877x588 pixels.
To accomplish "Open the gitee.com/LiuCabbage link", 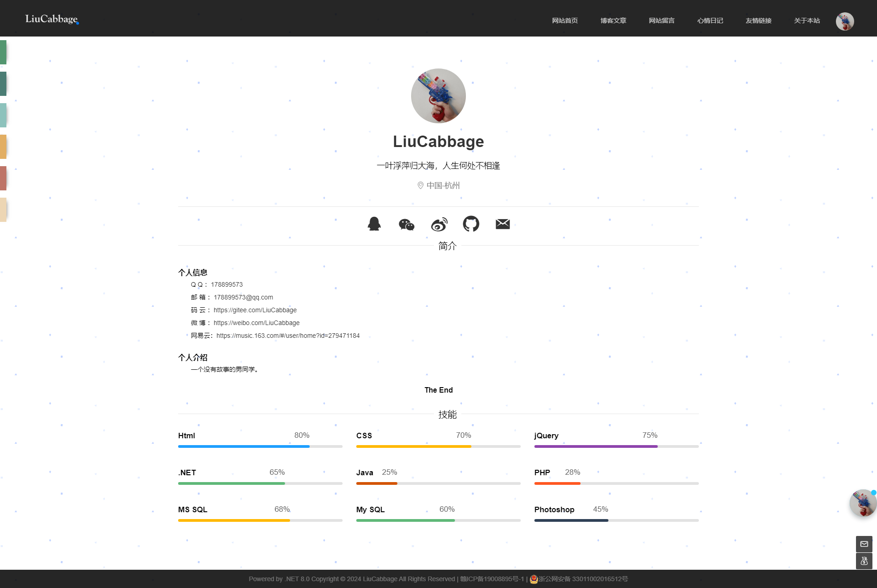I will click(255, 310).
